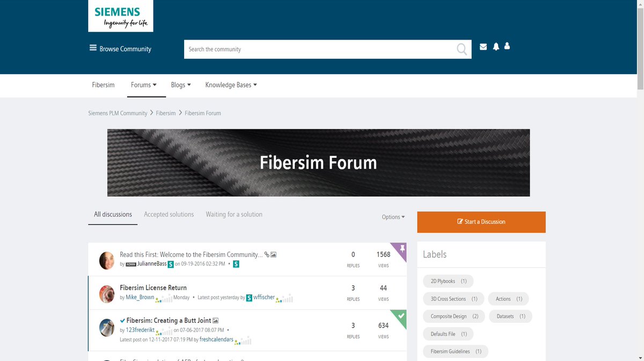644x361 pixels.
Task: Open messages via the envelope icon
Action: coord(483,47)
